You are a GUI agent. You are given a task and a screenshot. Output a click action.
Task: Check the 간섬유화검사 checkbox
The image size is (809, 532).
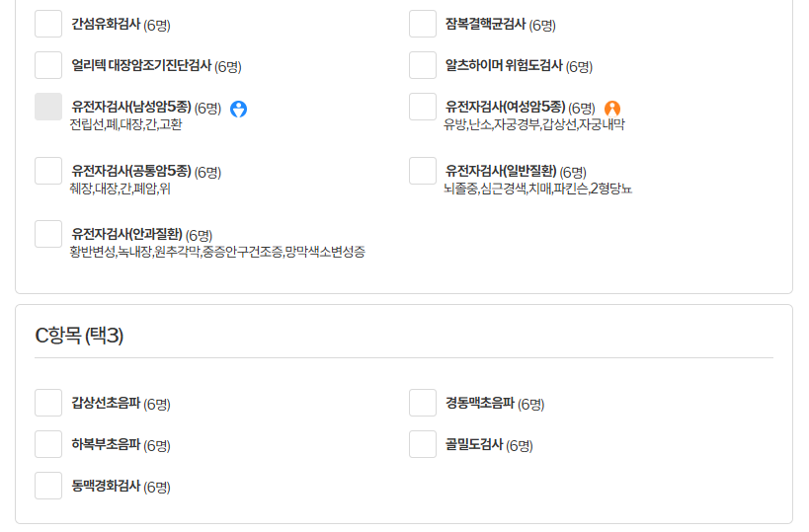point(48,24)
